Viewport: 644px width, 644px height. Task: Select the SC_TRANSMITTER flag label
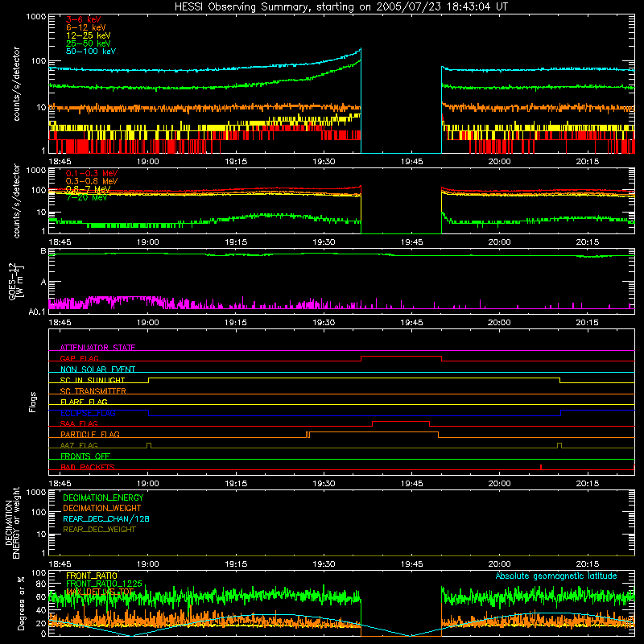point(93,391)
